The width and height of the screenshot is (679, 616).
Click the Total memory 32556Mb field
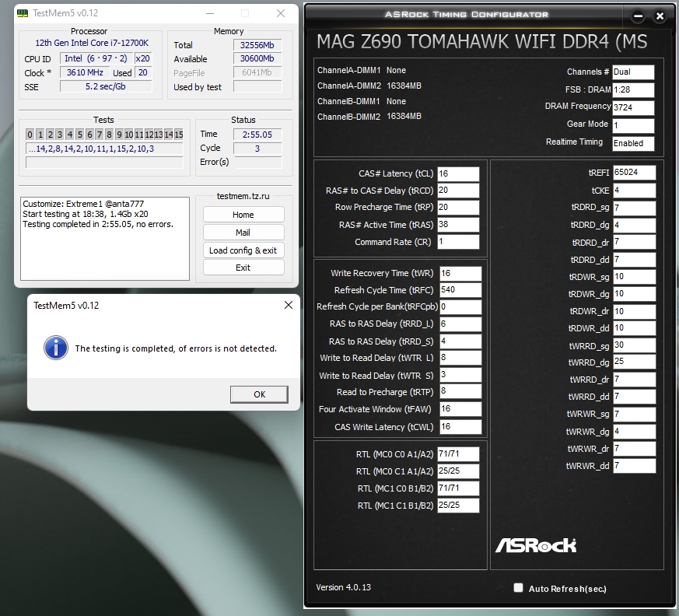pyautogui.click(x=257, y=45)
